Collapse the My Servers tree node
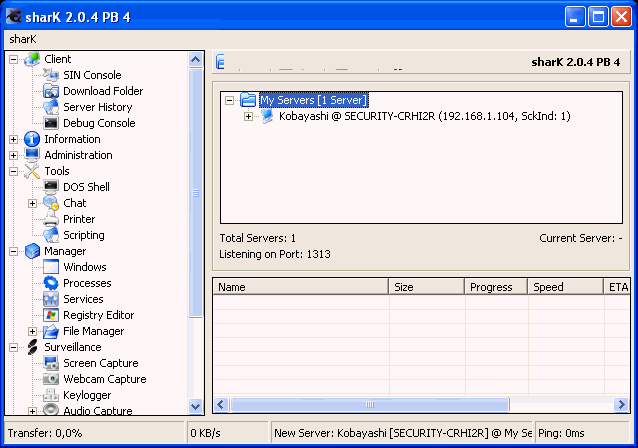638x448 pixels. [x=230, y=100]
